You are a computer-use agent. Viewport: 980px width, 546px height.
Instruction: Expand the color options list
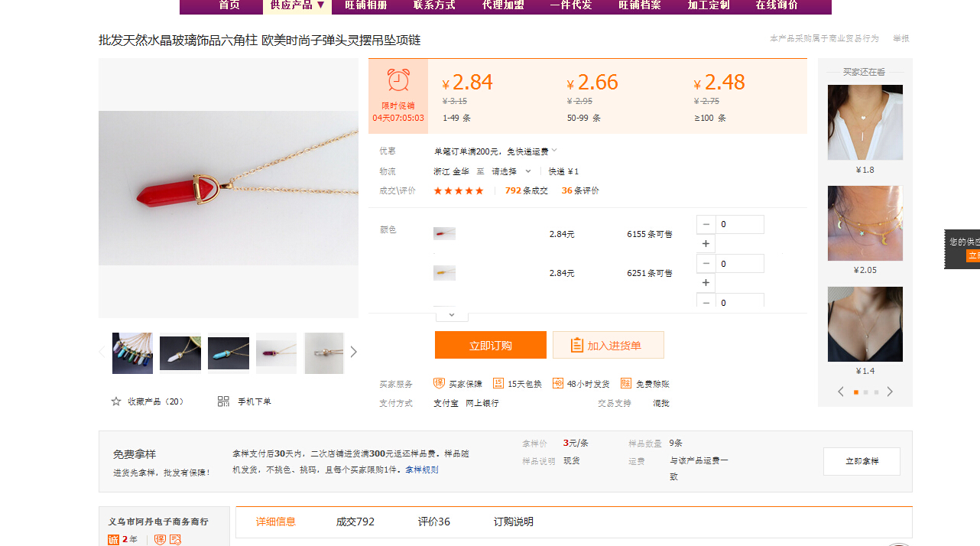(x=451, y=314)
